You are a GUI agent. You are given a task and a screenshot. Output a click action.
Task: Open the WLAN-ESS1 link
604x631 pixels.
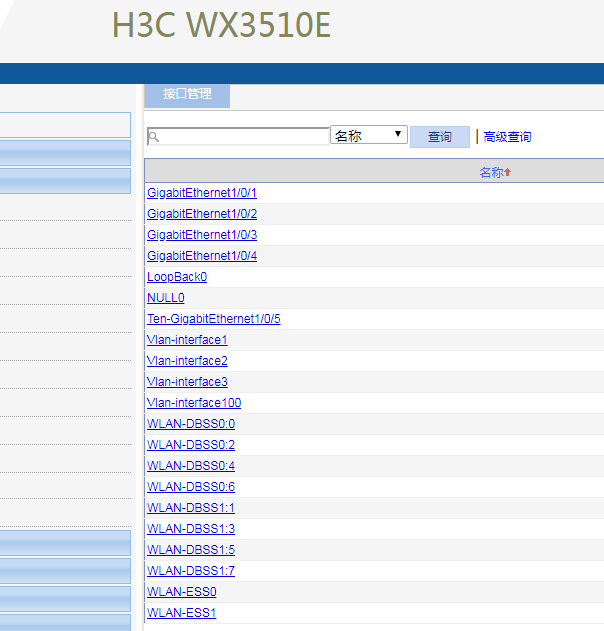(181, 612)
